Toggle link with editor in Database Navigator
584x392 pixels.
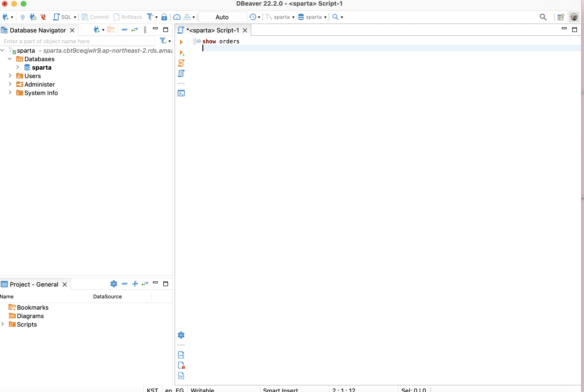pyautogui.click(x=135, y=30)
